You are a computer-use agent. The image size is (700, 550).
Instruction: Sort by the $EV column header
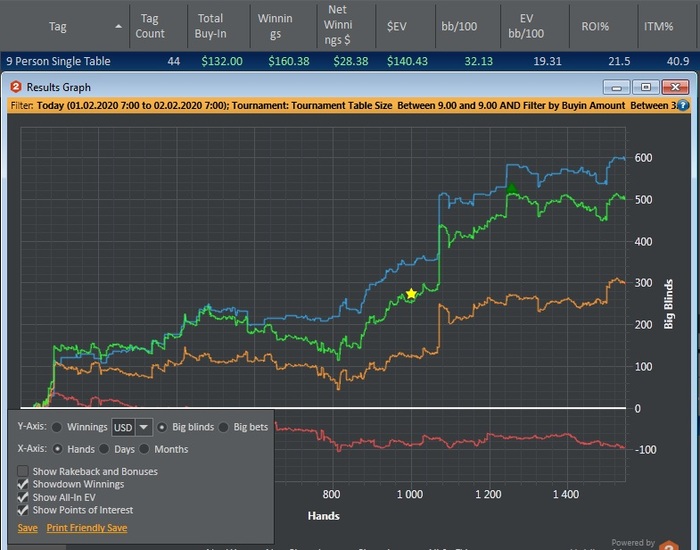(396, 26)
